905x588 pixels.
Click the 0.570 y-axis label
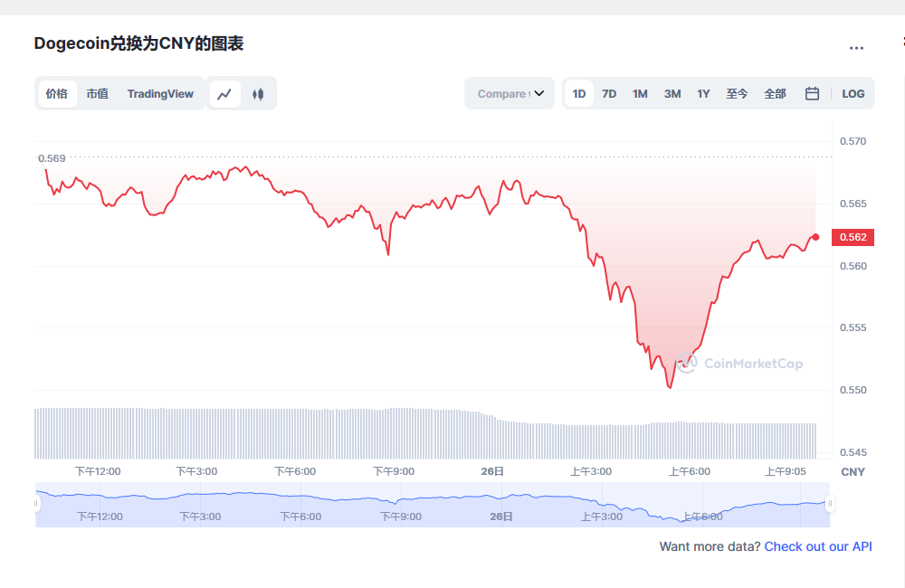pyautogui.click(x=853, y=141)
